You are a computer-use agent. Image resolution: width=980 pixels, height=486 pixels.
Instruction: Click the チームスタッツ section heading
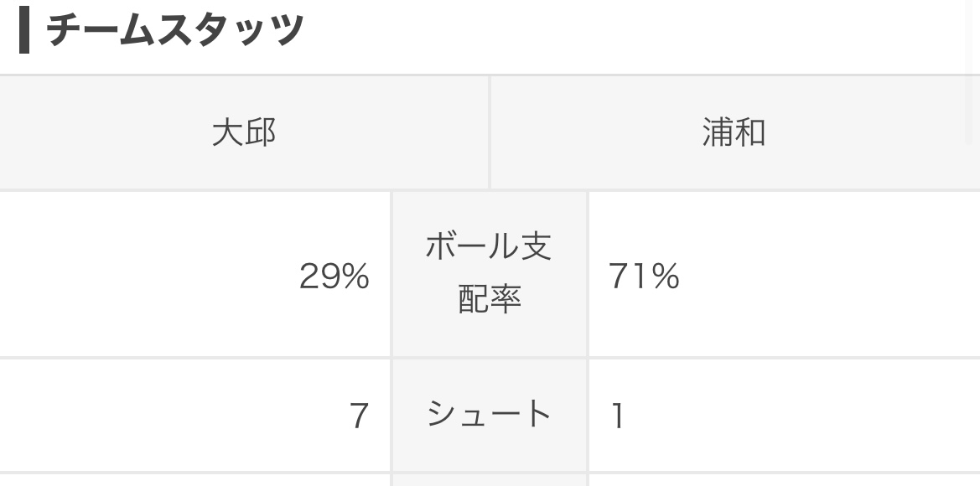pyautogui.click(x=175, y=30)
